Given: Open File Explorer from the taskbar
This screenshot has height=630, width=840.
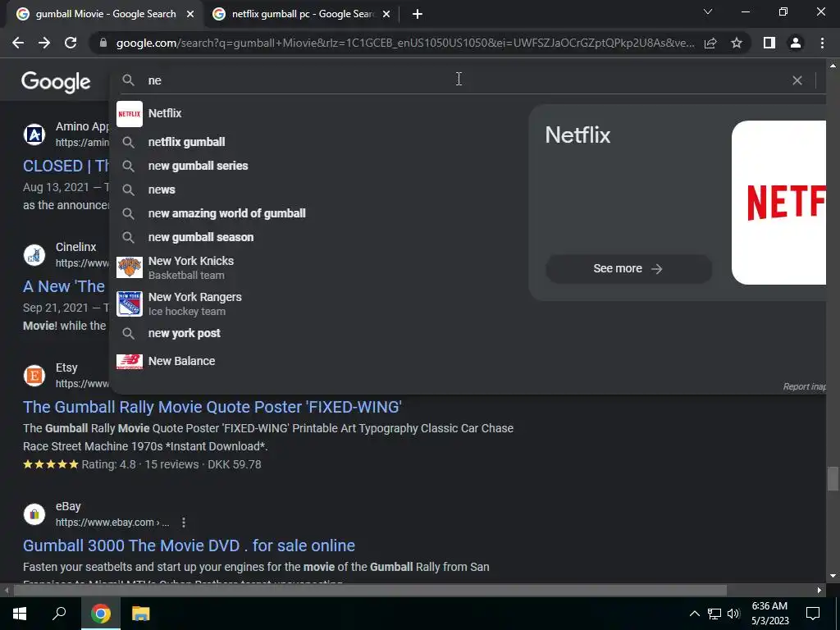Looking at the screenshot, I should [x=141, y=614].
